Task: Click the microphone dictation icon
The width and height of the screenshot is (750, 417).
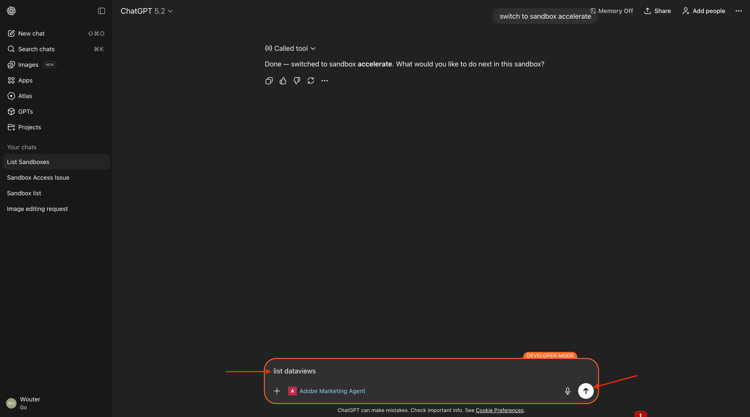Action: point(567,391)
